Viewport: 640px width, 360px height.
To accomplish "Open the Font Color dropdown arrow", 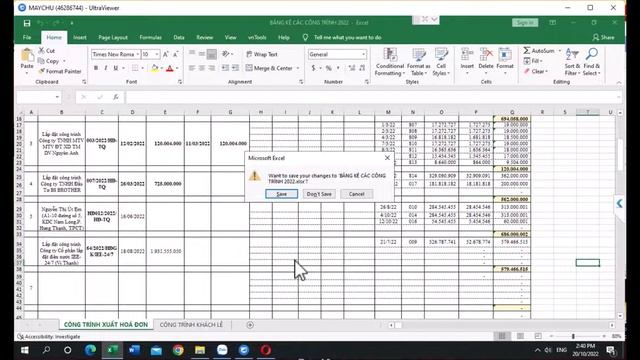I will coord(177,68).
